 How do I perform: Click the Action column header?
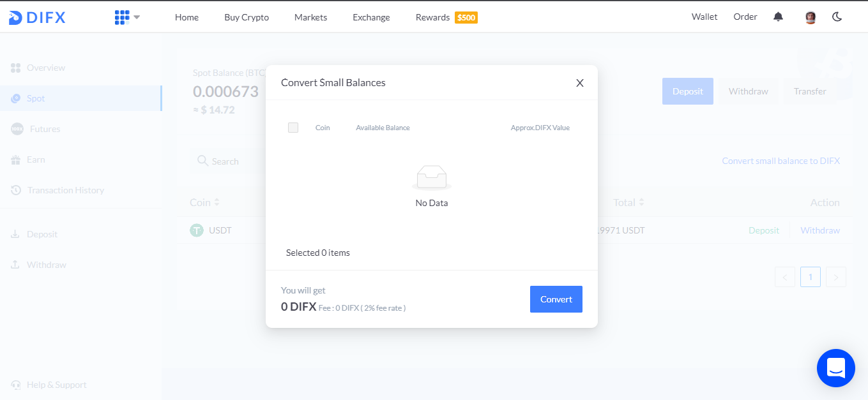coord(825,202)
